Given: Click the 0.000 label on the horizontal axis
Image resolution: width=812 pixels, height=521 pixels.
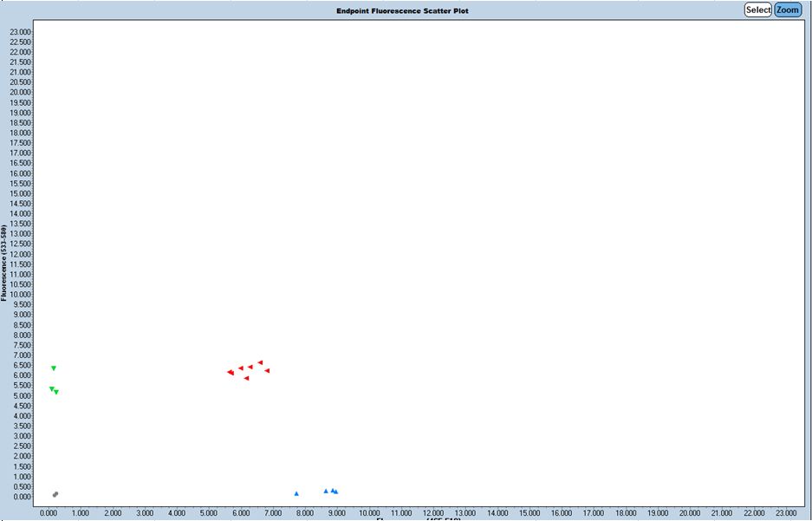Looking at the screenshot, I should (x=49, y=513).
